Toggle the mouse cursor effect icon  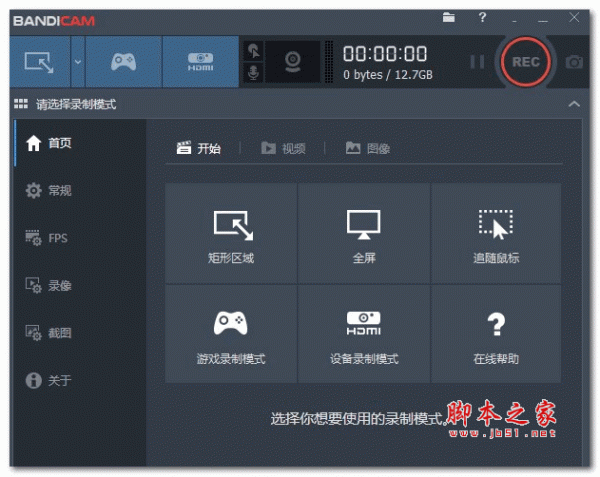click(253, 51)
